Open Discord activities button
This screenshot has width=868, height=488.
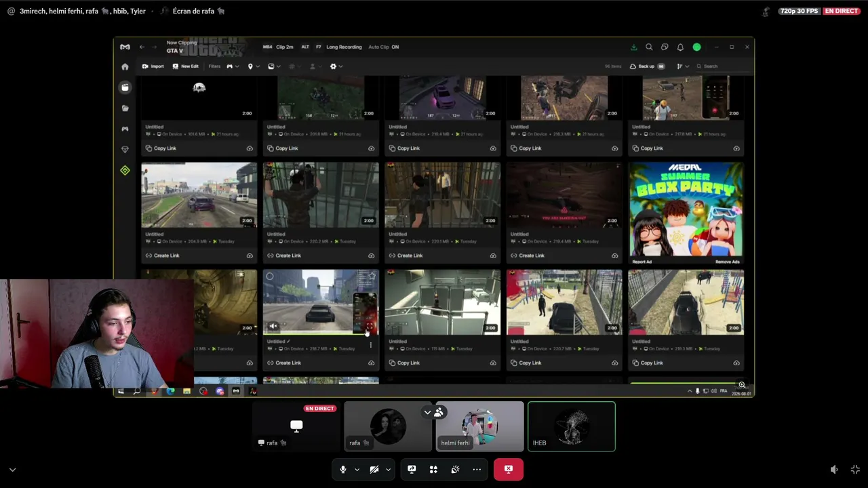point(433,469)
